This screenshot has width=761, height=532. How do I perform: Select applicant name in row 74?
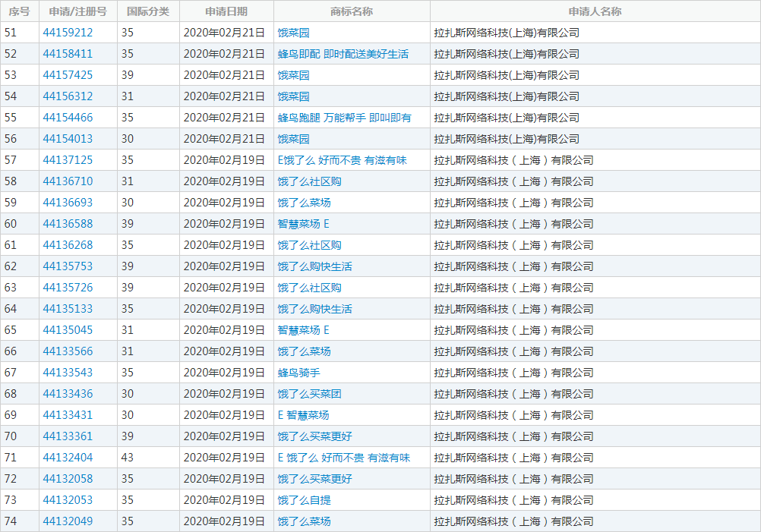[x=513, y=521]
